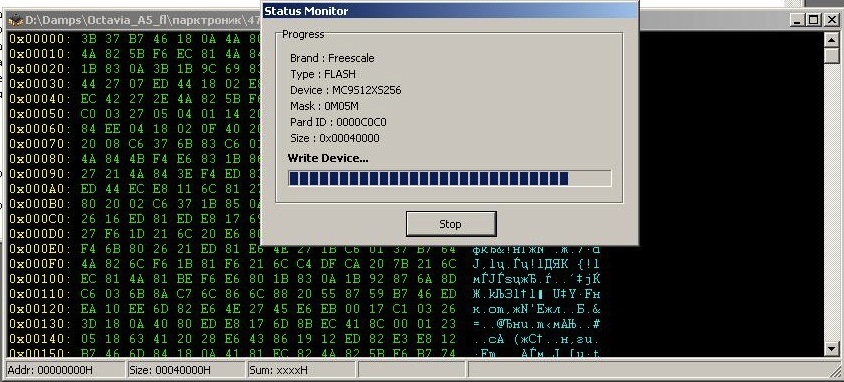Click the address 0x00140 row label
This screenshot has height=382, width=844.
40,339
